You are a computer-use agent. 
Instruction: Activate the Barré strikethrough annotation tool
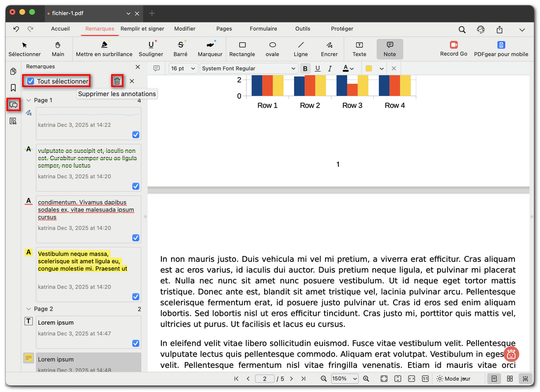(x=180, y=49)
